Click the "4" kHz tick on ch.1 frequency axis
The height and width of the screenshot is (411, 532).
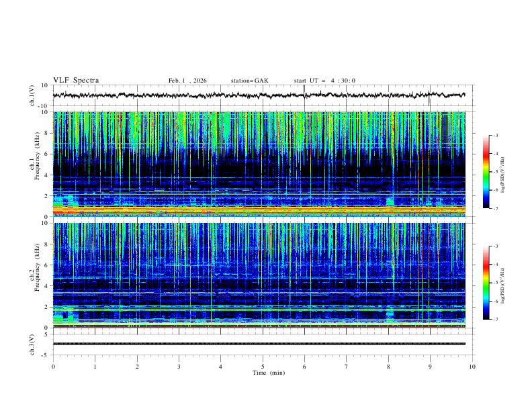pos(46,175)
